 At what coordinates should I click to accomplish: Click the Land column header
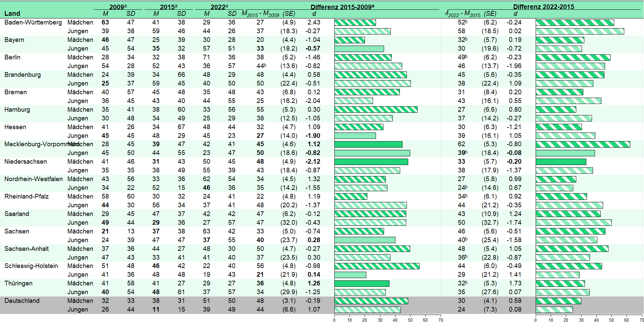click(x=12, y=13)
